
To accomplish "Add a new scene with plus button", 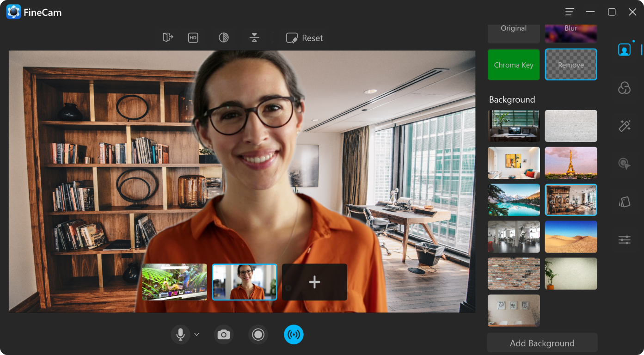I will [x=314, y=282].
